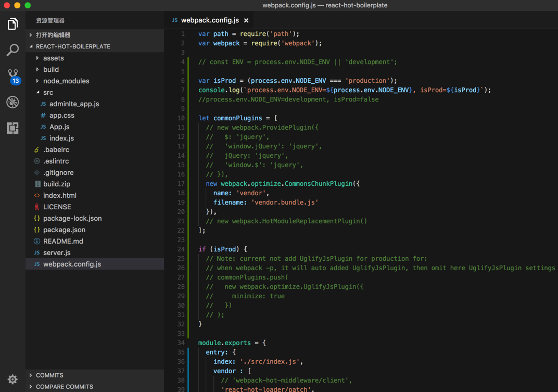
Task: Expand the build folder
Action: click(x=50, y=70)
